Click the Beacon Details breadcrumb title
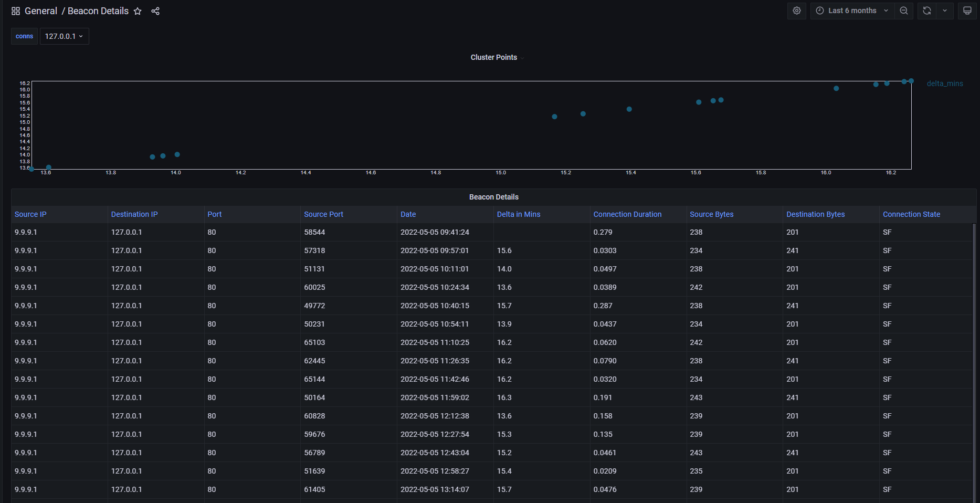Viewport: 980px width, 503px height. point(98,11)
